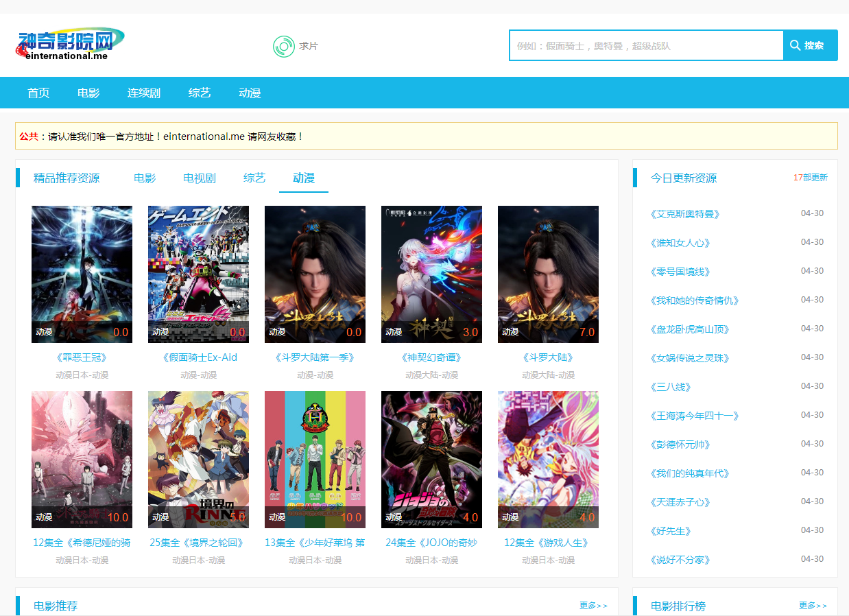Open 《天涯赤子心》 in today's updates
849x616 pixels.
[x=680, y=502]
